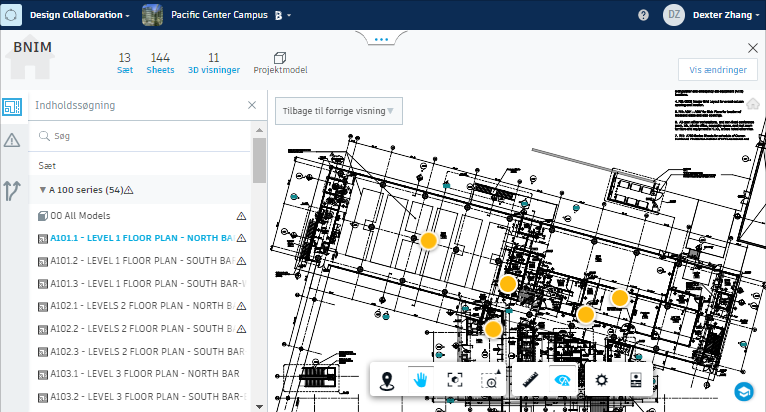Click warning icon on A 100 series header
The height and width of the screenshot is (412, 766).
(x=128, y=190)
